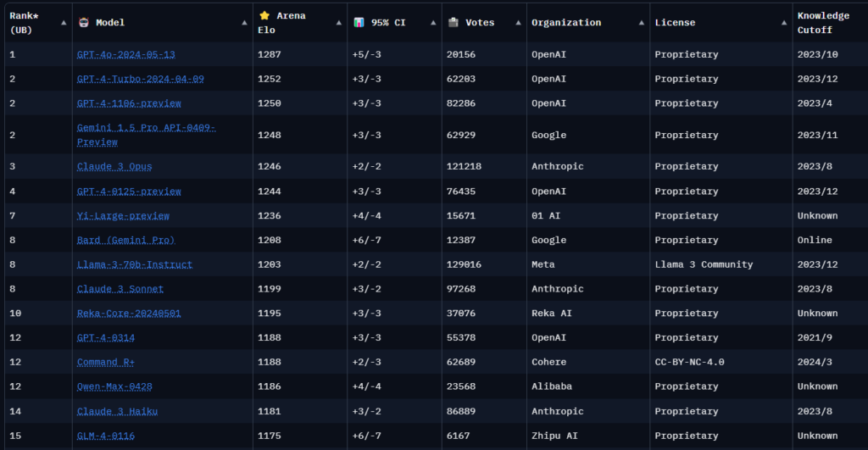868x450 pixels.
Task: Sort table using Model column arrow
Action: (244, 23)
